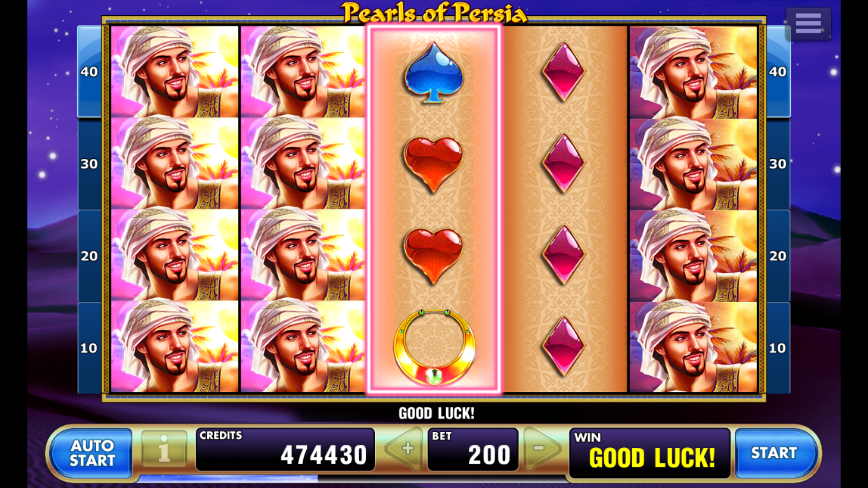The image size is (868, 488).
Task: Start the spin with START button
Action: [x=775, y=452]
